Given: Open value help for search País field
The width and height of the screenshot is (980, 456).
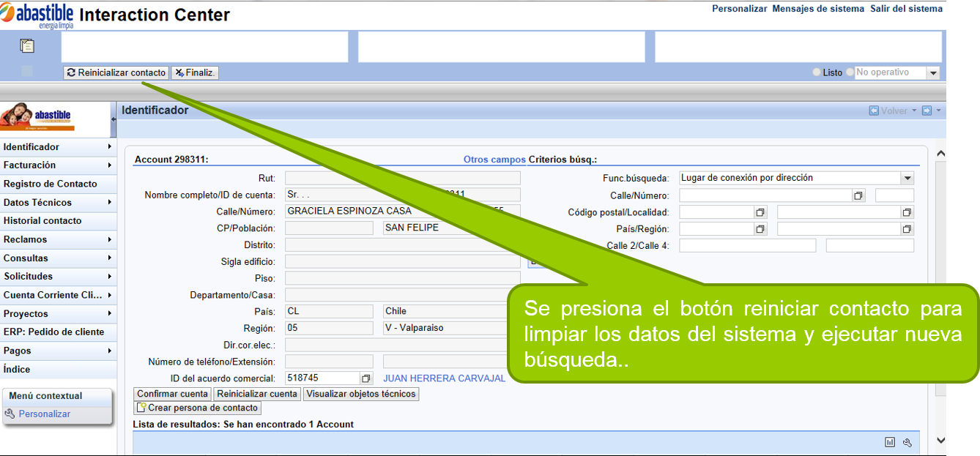Looking at the screenshot, I should (760, 229).
